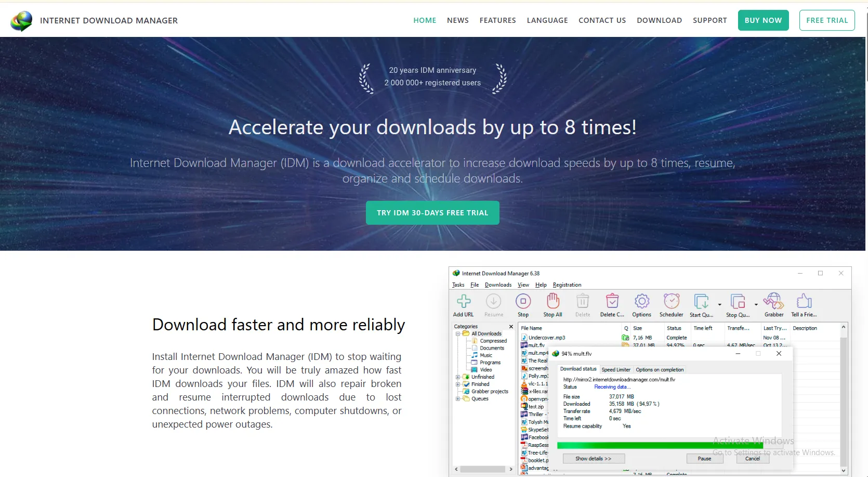Select the Grabber projects category icon
868x477 pixels.
click(466, 391)
